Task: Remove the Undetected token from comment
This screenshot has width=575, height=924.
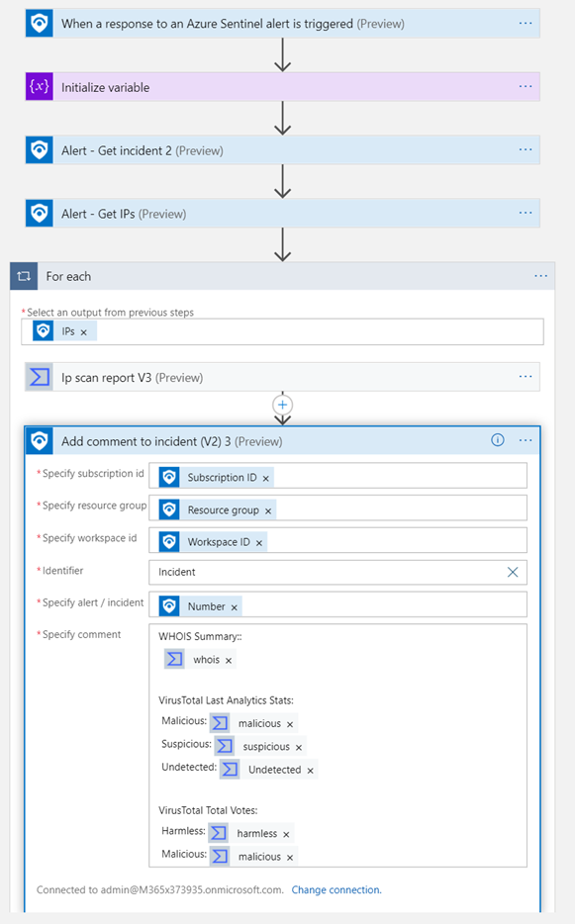Action: [x=310, y=771]
